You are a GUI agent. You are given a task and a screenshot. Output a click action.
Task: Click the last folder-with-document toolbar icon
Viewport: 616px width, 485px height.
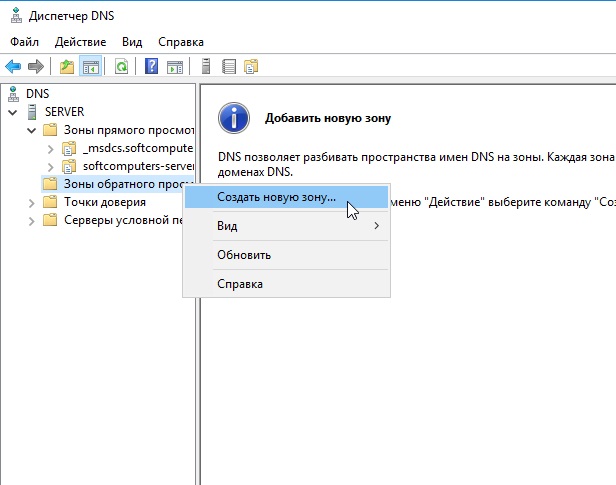[x=252, y=67]
